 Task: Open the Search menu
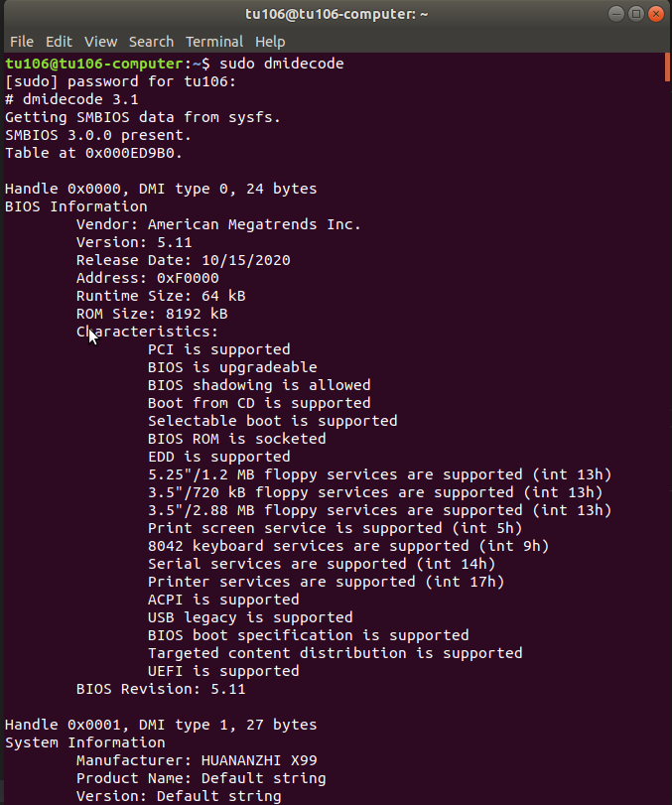(151, 42)
